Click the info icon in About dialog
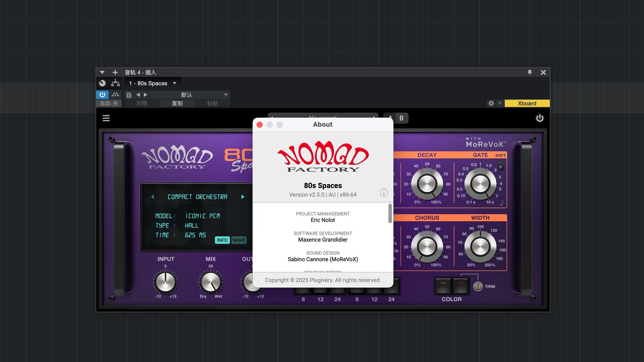This screenshot has height=362, width=644. click(x=384, y=192)
